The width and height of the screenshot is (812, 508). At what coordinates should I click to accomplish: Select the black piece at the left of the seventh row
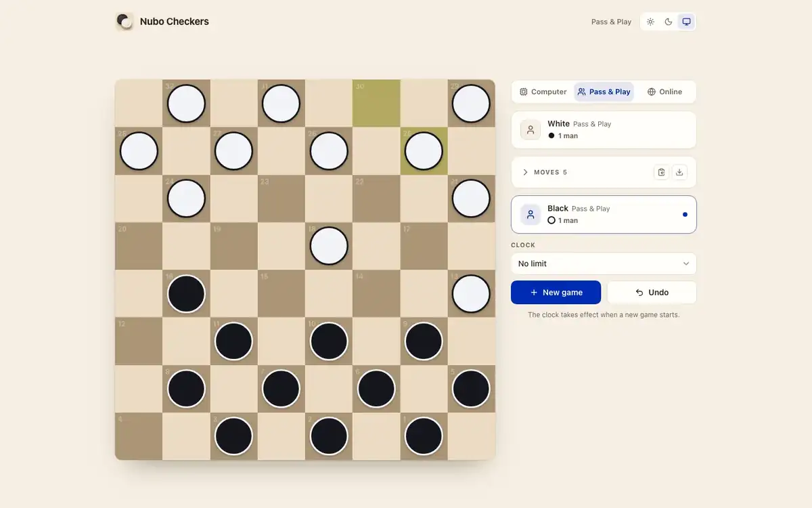[186, 389]
